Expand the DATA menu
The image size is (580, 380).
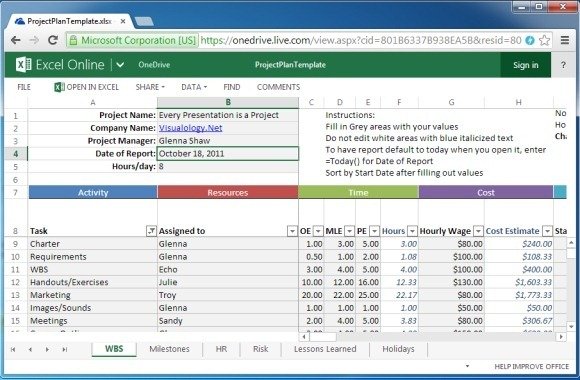(x=194, y=87)
